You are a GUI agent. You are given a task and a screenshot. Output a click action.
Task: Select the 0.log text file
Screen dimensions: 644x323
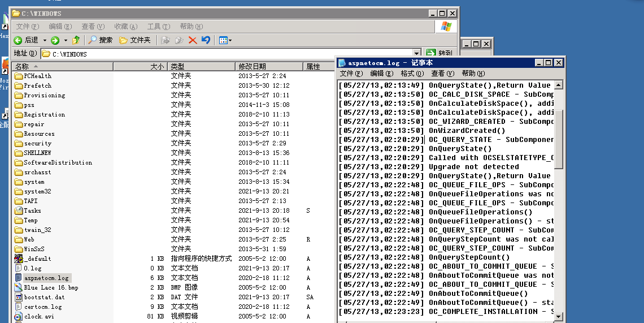tap(28, 268)
